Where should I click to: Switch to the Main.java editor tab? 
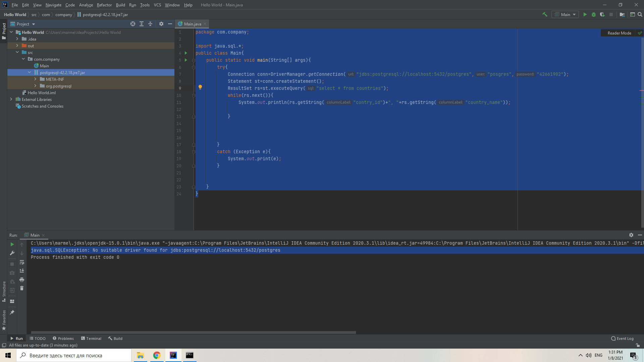pyautogui.click(x=192, y=24)
